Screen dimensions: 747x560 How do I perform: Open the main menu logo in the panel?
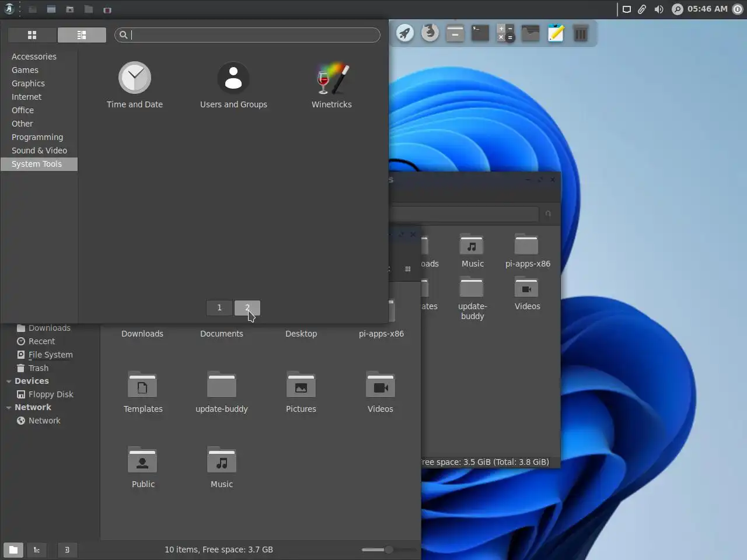9,9
